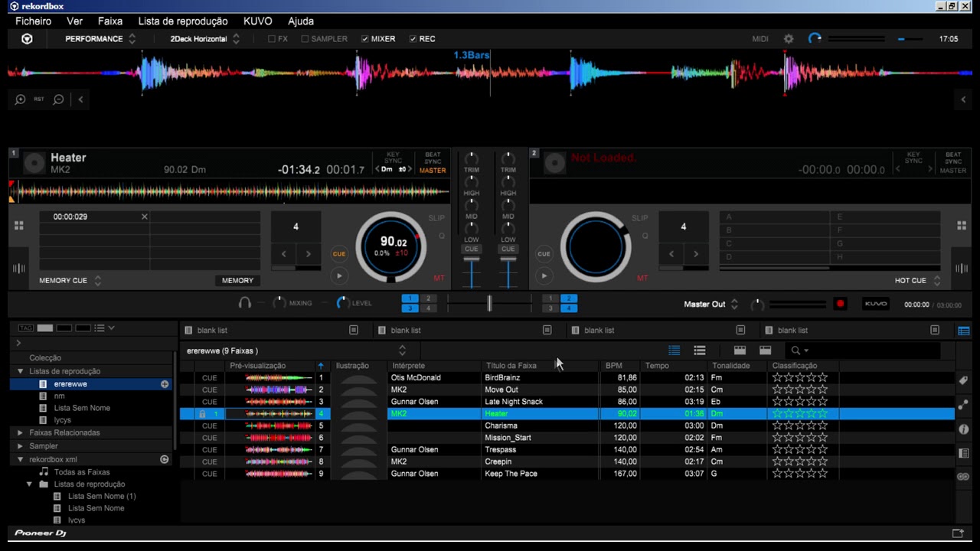Viewport: 980px width, 551px height.
Task: Open the Ajuda menu
Action: pyautogui.click(x=301, y=21)
